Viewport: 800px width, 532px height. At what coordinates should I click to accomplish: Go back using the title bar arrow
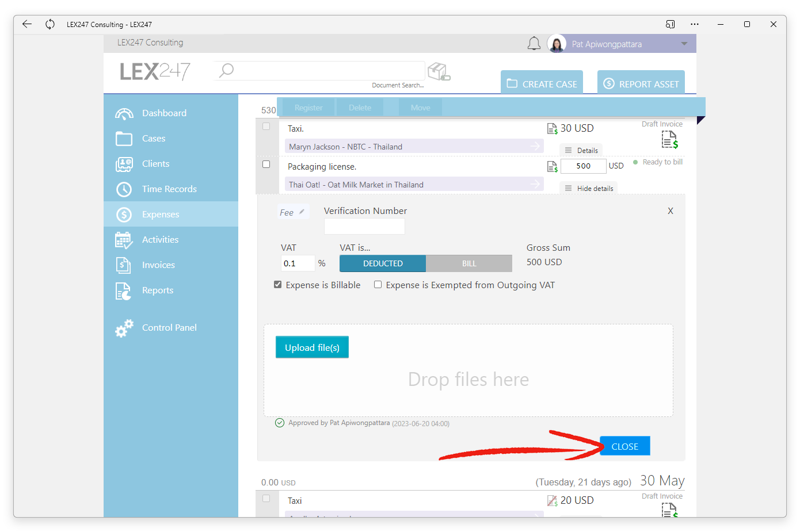point(26,24)
